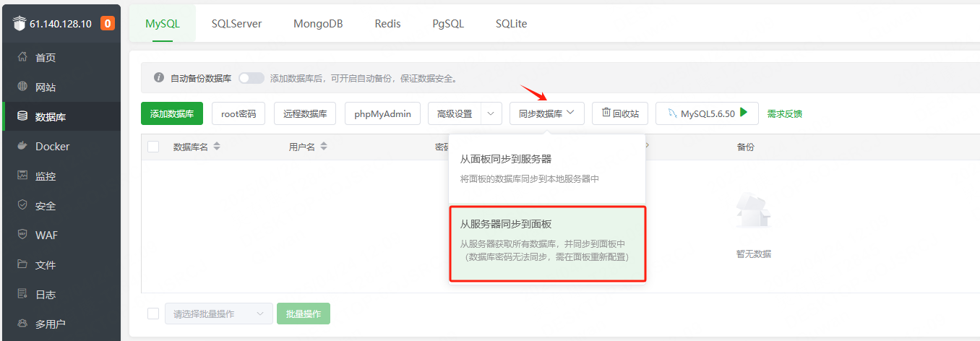Click the info icon beside 自动备份数据库
This screenshot has height=341, width=980.
pyautogui.click(x=159, y=78)
